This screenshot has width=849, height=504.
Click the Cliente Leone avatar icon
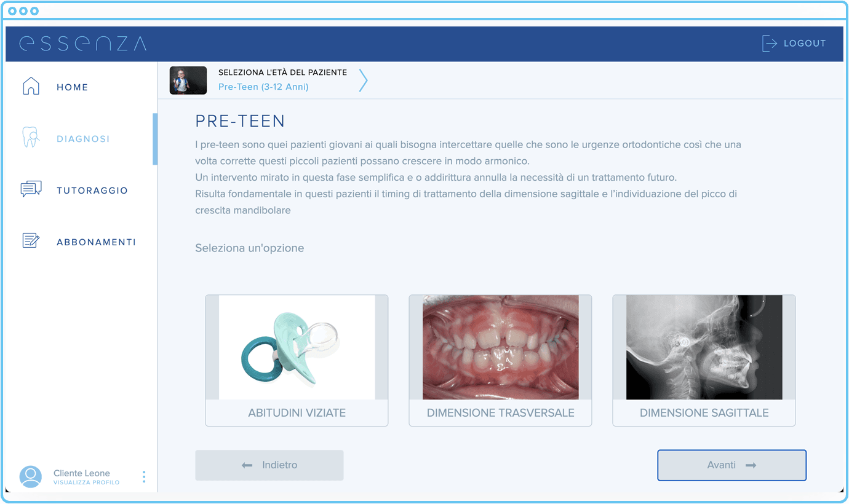[31, 476]
